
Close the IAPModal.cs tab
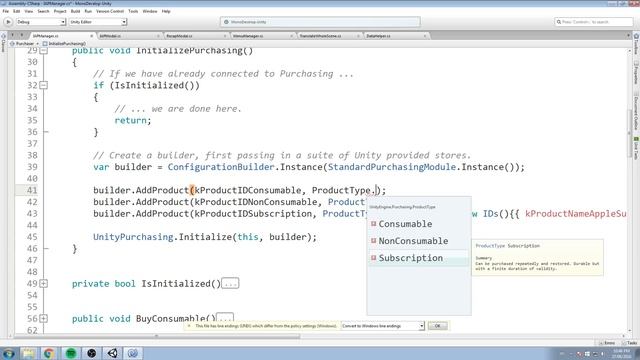pyautogui.click(x=158, y=36)
